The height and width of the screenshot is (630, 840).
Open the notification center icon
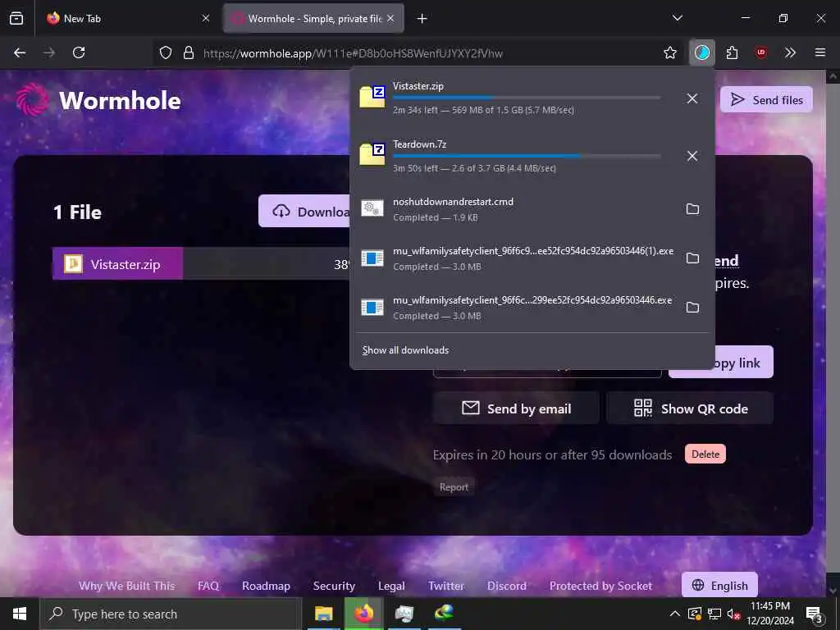pos(815,614)
